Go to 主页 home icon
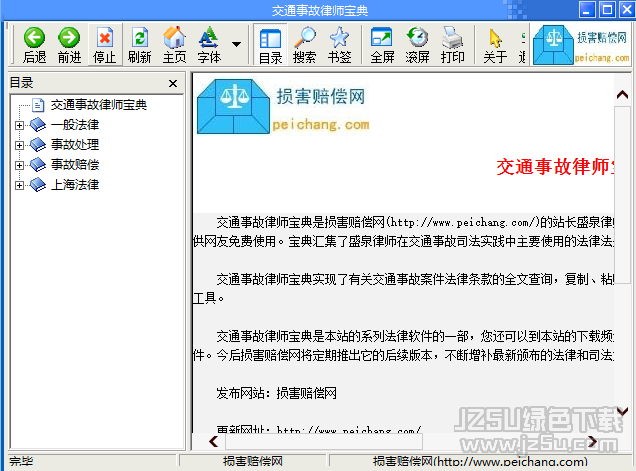The width and height of the screenshot is (636, 471). (174, 37)
